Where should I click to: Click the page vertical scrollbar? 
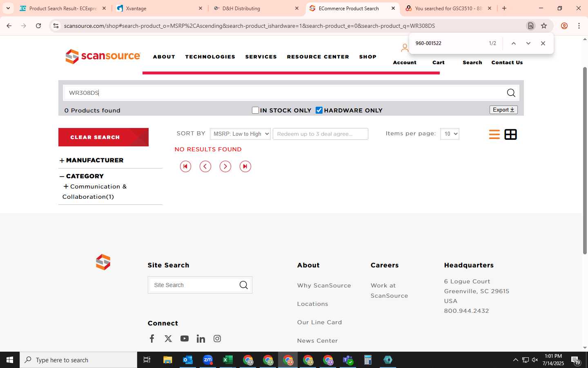coord(585,162)
